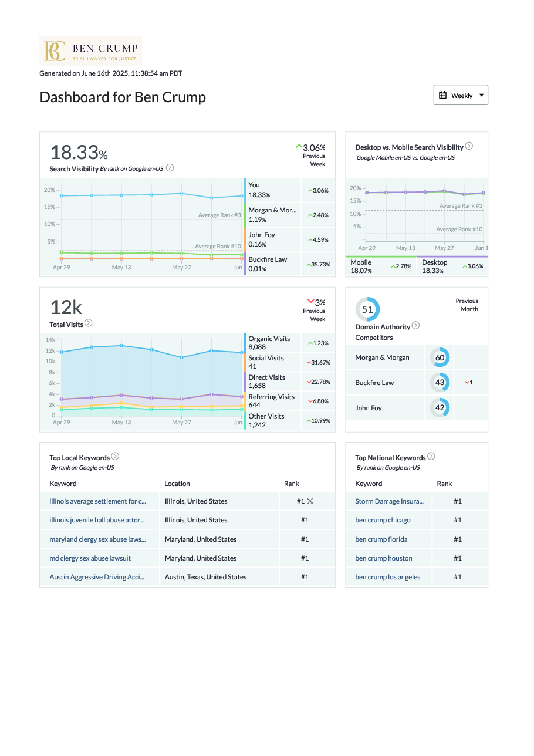Click info icon next to Top Local Keywords

pyautogui.click(x=115, y=457)
